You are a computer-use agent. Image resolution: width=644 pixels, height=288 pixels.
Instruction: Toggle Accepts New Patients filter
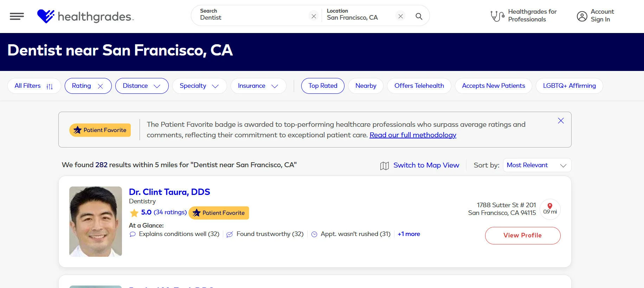(x=493, y=86)
